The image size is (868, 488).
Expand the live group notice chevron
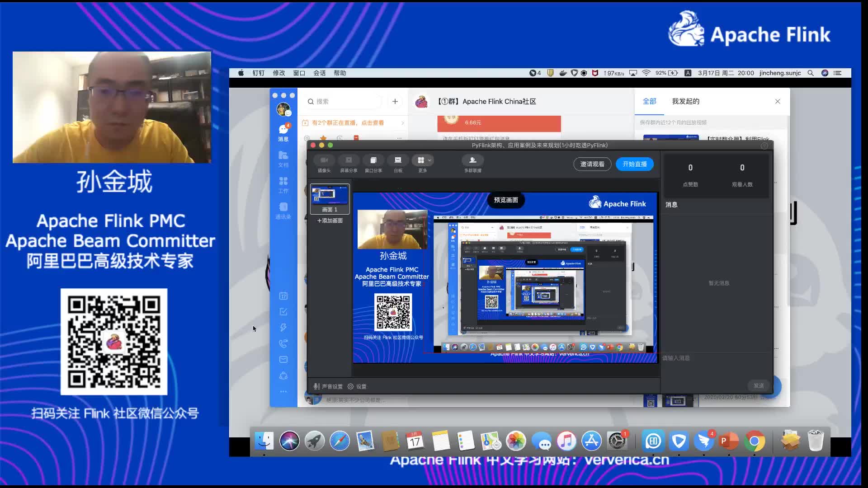click(x=402, y=123)
